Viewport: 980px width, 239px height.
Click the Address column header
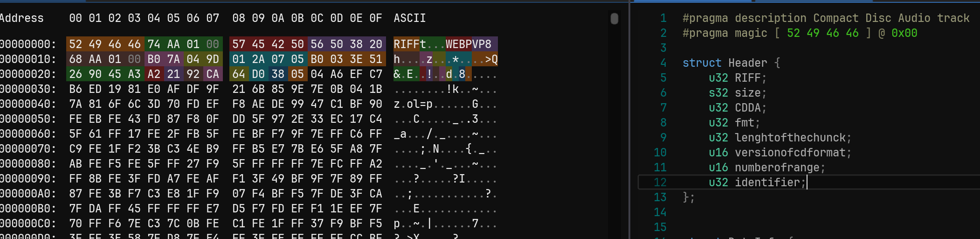[21, 18]
